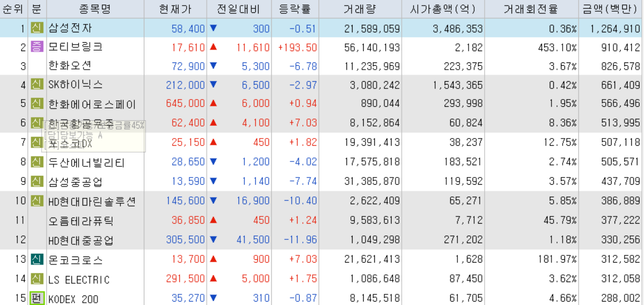Click the down arrow indicator for 삼성전자
The height and width of the screenshot is (305, 644).
(x=213, y=28)
